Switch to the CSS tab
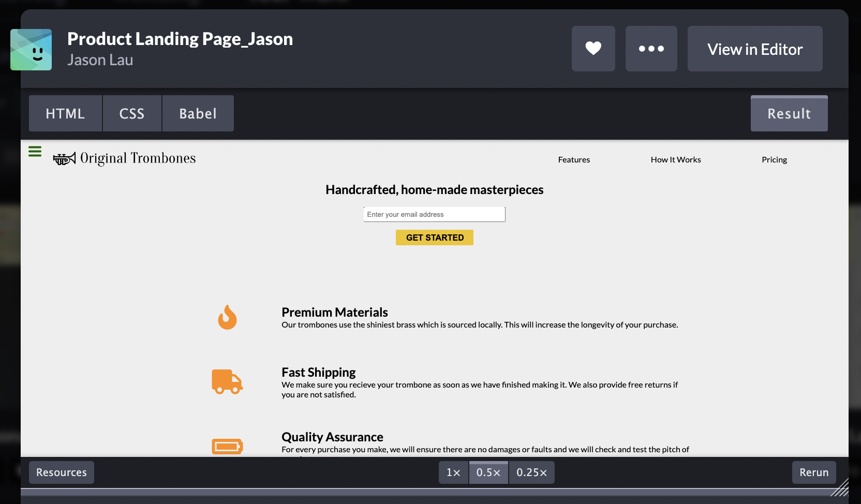The height and width of the screenshot is (504, 861). [x=132, y=113]
